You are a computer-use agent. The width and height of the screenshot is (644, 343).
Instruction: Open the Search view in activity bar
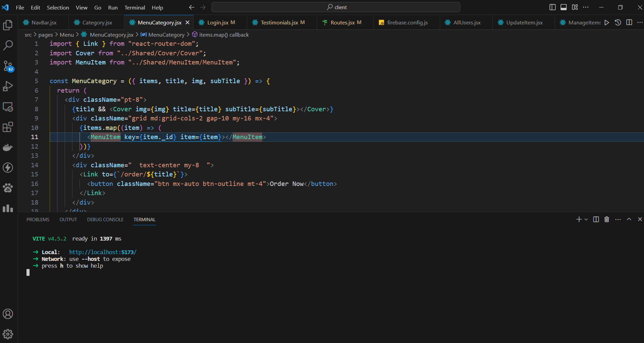8,45
